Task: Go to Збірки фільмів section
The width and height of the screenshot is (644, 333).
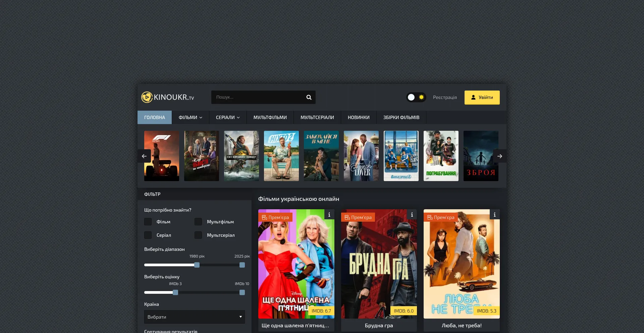Action: (401, 117)
